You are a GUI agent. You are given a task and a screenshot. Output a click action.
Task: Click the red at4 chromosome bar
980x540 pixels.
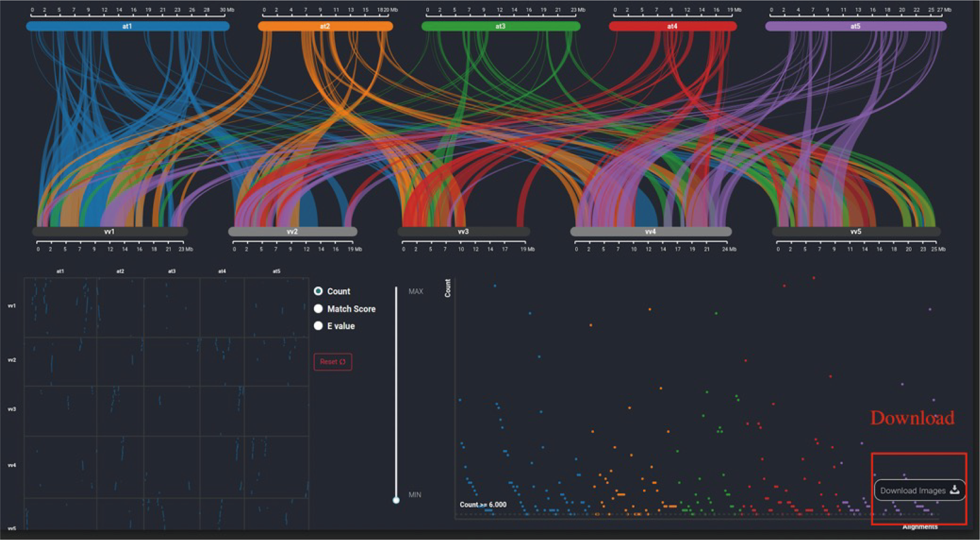pyautogui.click(x=672, y=26)
